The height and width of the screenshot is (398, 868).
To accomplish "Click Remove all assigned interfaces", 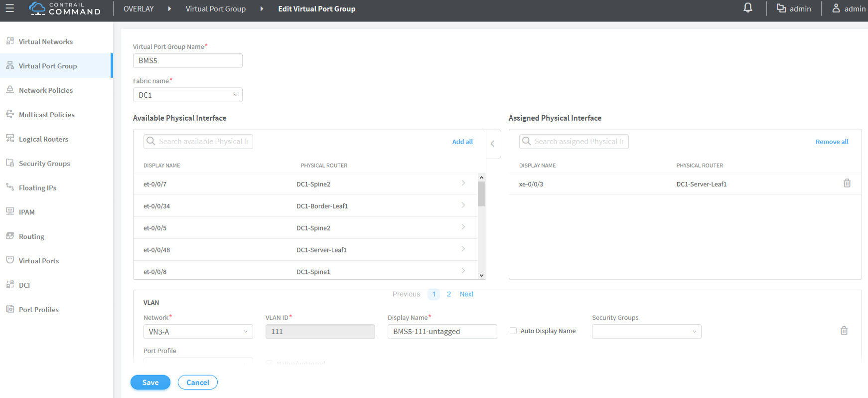I will [x=832, y=142].
